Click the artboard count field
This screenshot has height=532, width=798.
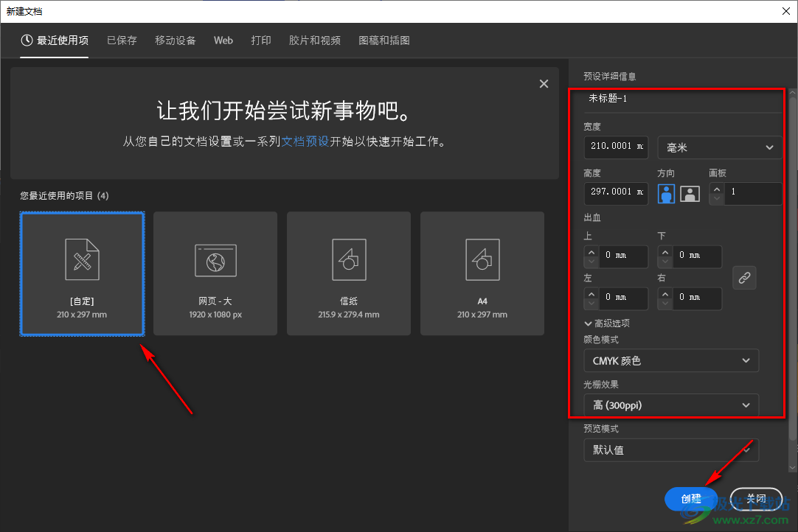[753, 193]
